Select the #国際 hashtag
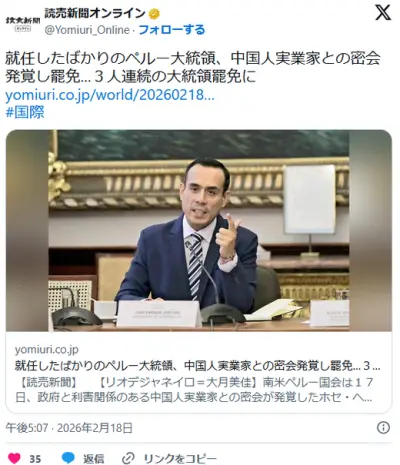 (25, 112)
